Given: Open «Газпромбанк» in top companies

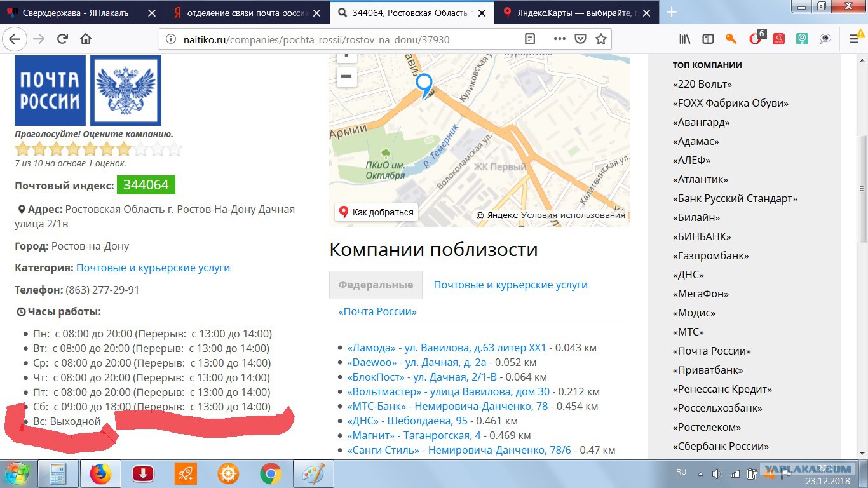Looking at the screenshot, I should pyautogui.click(x=710, y=255).
